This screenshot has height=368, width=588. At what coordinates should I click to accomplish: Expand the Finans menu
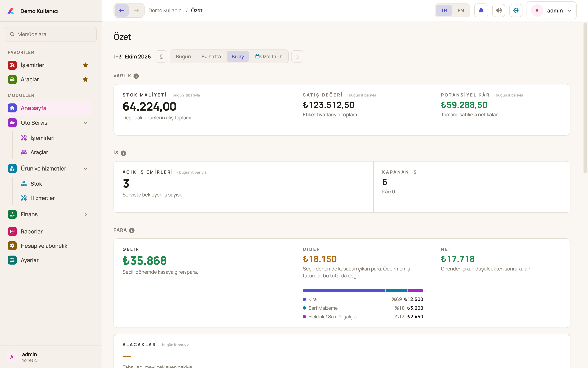[x=86, y=214]
